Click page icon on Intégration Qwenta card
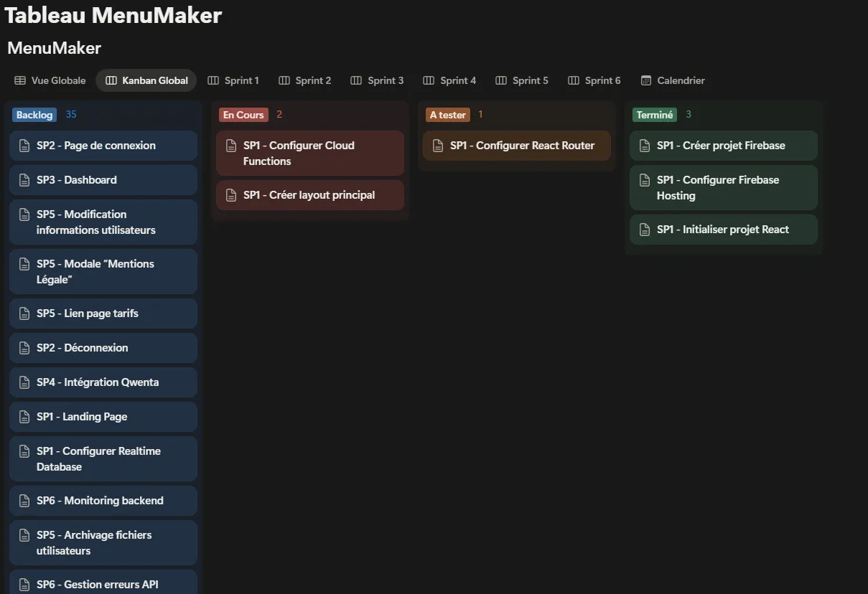Screen dimensions: 868x594 pos(24,382)
